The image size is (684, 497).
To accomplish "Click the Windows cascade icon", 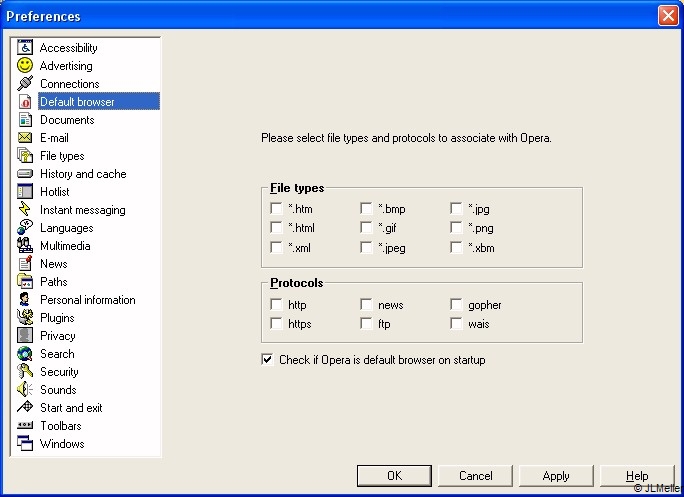I will pyautogui.click(x=25, y=443).
